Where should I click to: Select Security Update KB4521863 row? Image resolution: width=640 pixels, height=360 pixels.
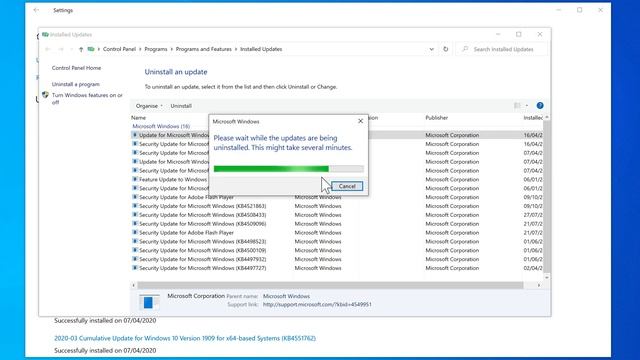(x=337, y=206)
